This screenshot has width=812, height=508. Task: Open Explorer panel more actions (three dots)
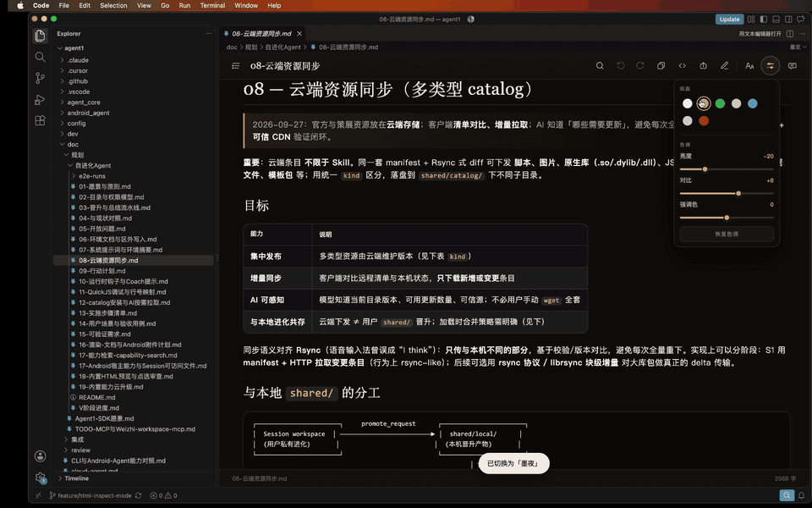pos(209,33)
